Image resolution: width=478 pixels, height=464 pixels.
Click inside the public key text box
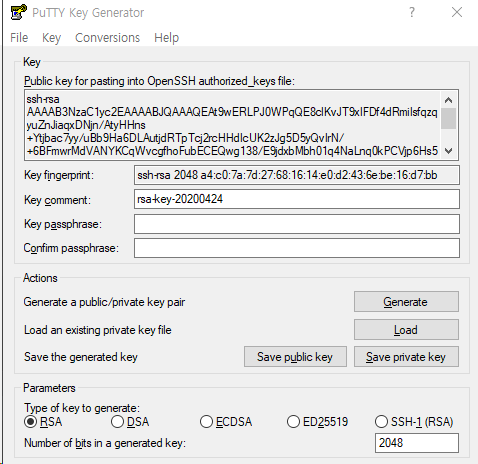point(232,125)
